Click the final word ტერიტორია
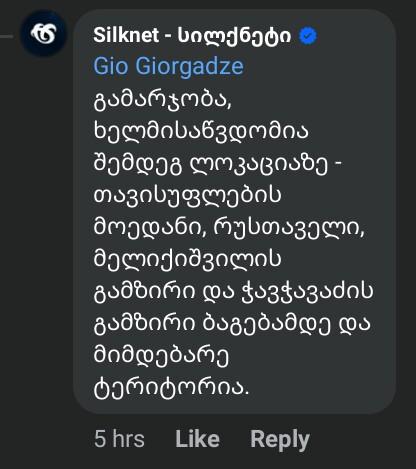Image resolution: width=416 pixels, height=469 pixels. 171,388
